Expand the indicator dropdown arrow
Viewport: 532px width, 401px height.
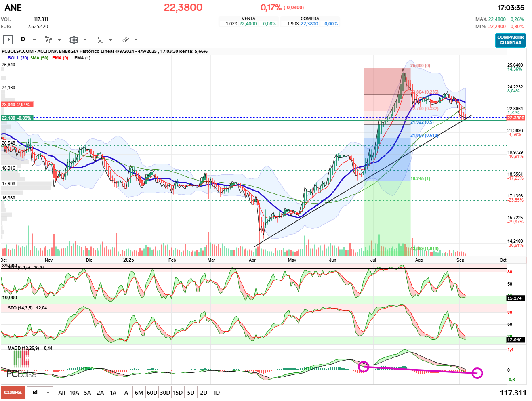pyautogui.click(x=110, y=40)
